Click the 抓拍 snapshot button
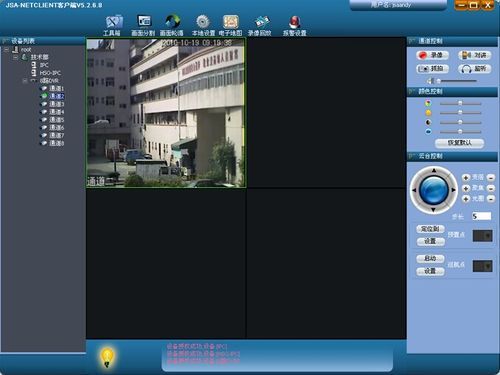The width and height of the screenshot is (500, 375). 433,69
